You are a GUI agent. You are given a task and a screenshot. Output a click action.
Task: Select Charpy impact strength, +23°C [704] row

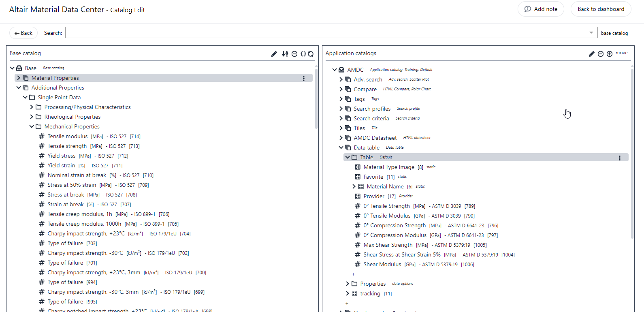pos(115,233)
